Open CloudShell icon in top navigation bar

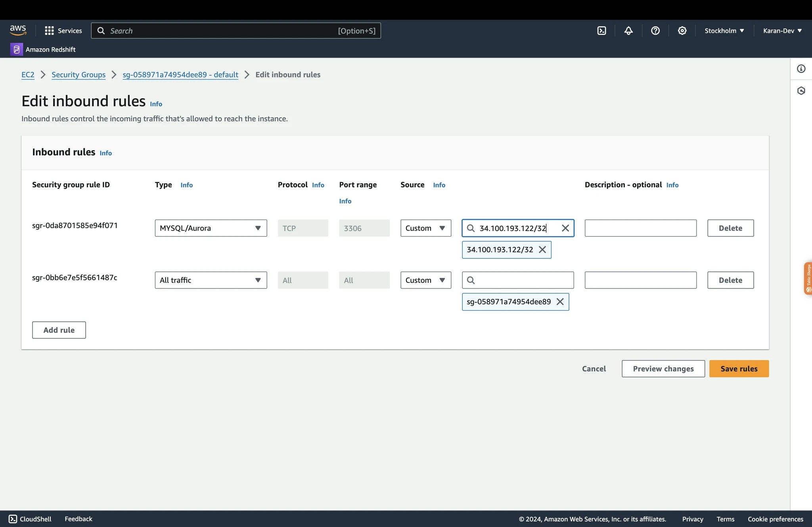(601, 31)
